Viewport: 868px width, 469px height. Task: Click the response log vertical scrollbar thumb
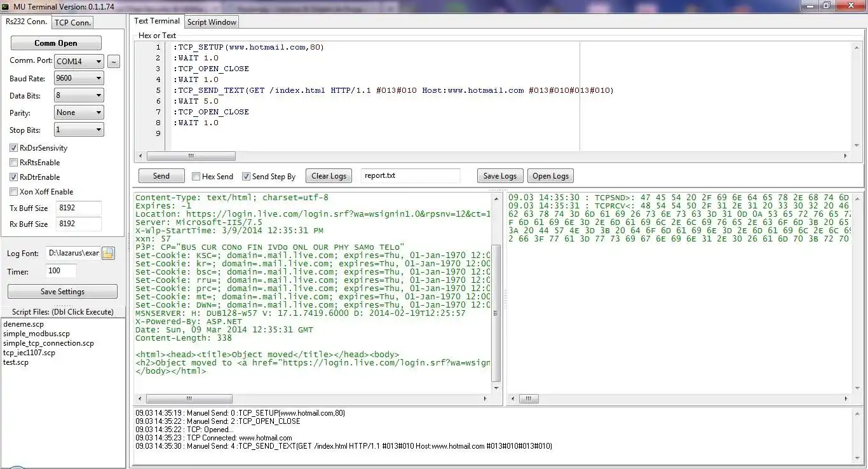point(496,313)
